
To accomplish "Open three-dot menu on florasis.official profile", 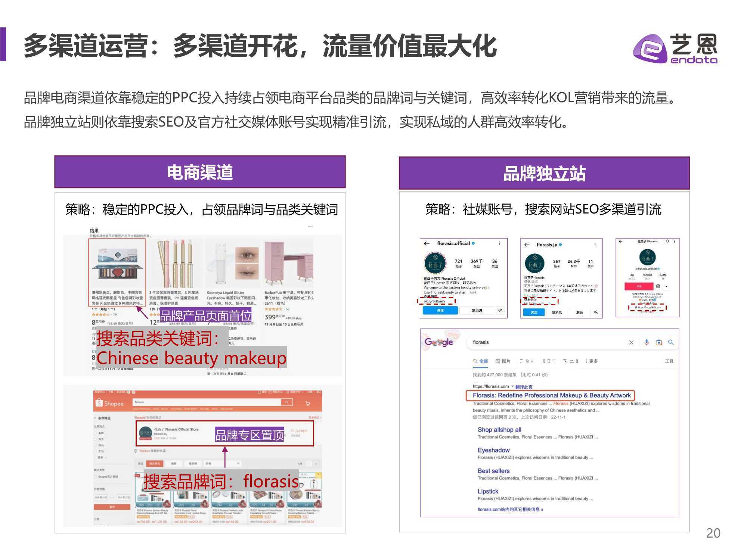I will point(499,243).
